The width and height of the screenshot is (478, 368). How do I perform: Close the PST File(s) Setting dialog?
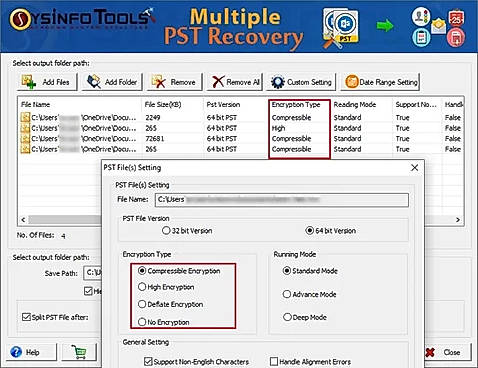[414, 168]
